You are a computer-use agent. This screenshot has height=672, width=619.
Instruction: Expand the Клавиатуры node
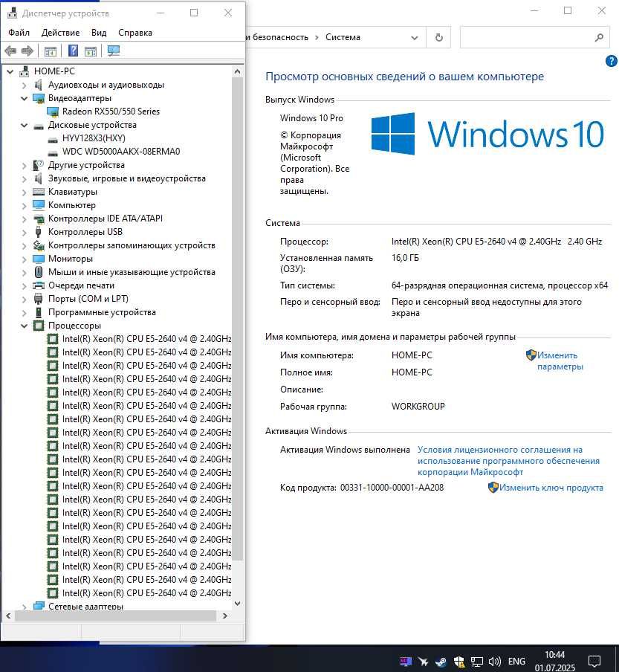[24, 192]
